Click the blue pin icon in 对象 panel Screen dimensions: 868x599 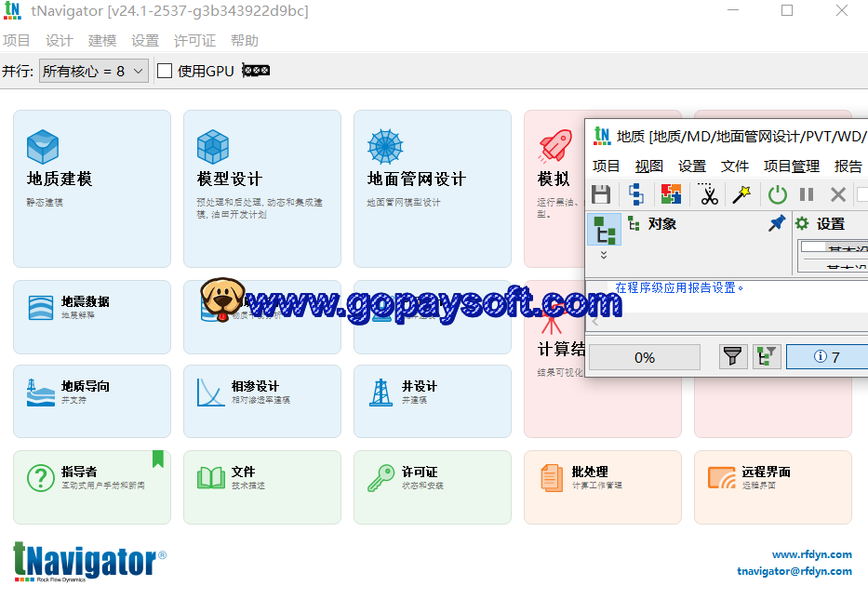(777, 223)
